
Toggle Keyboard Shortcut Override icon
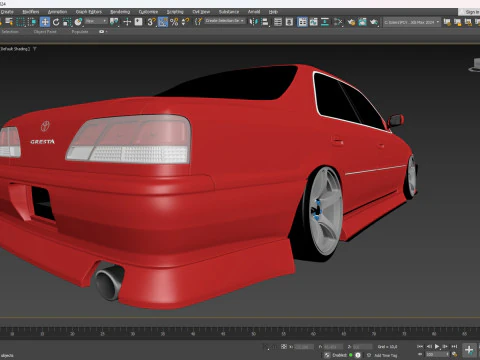[x=138, y=22]
